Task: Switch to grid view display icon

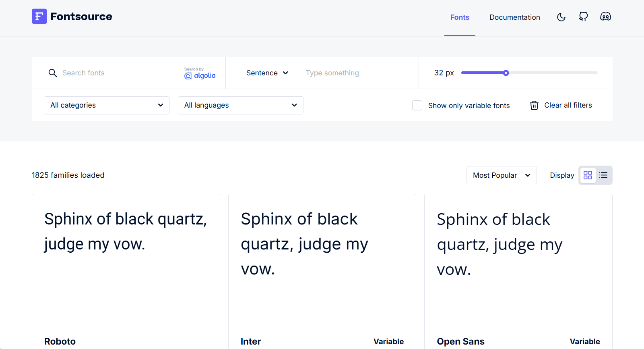Action: pos(588,175)
